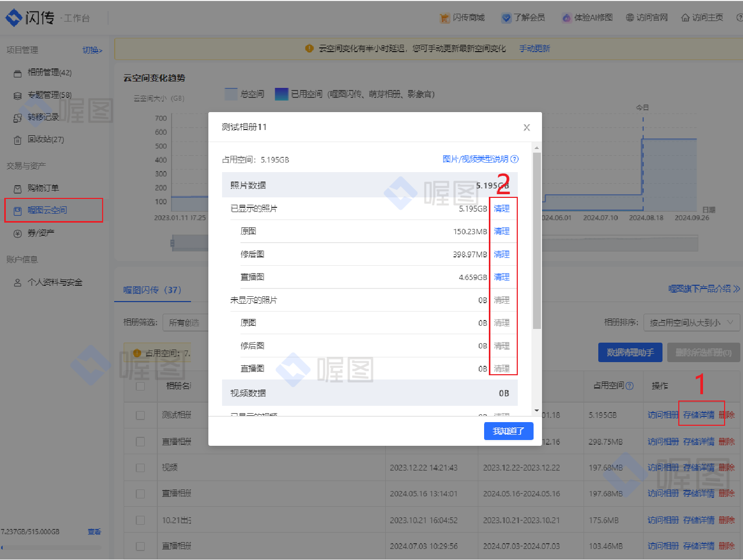Click the chart range slider handle

tap(173, 243)
